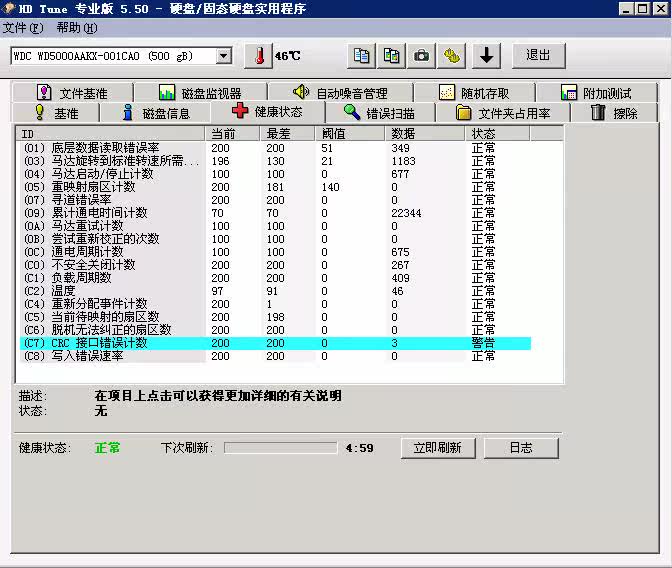
Task: Click the 磁盘信息 blue info icon
Action: tap(128, 112)
